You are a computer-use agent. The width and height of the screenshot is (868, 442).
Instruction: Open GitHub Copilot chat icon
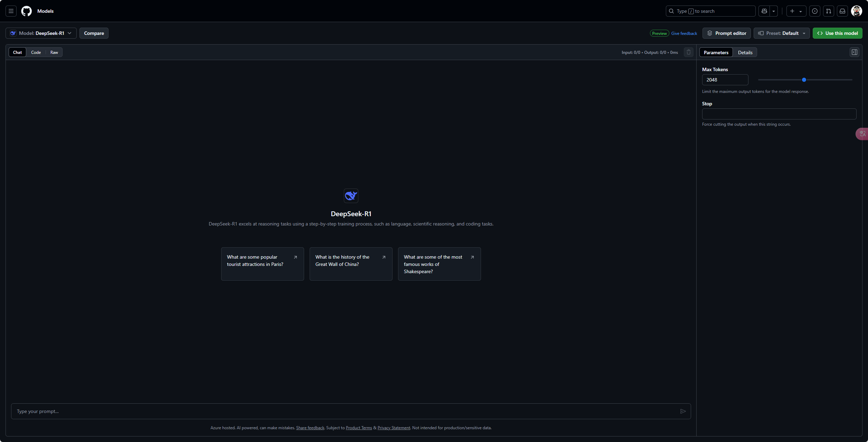[764, 11]
